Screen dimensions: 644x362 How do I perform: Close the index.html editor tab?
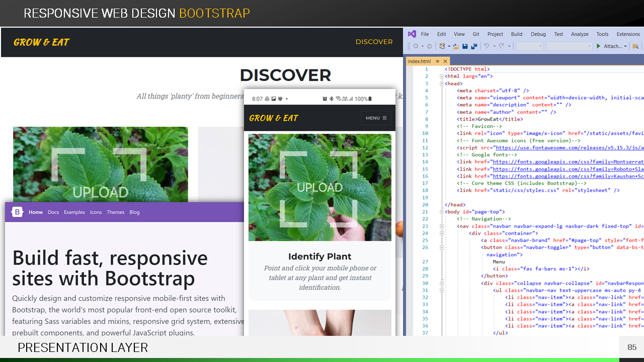(x=445, y=61)
